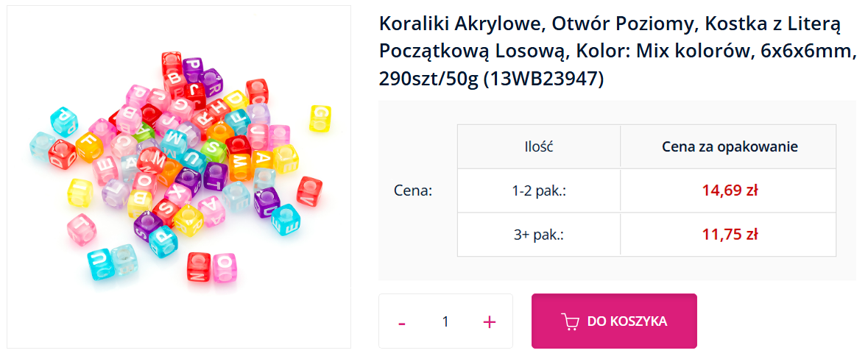Screen dimensions: 868x356
Task: Click the isolated yellow bead in photo
Action: 320,118
